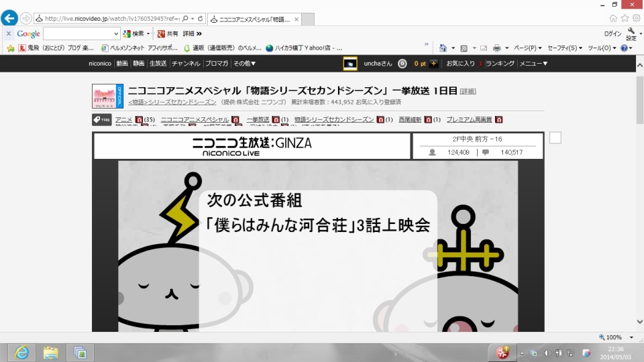Click the dictionary icon after ニコニコアニメスペシャル tag
Viewport: 644px width, 362px height.
235,119
